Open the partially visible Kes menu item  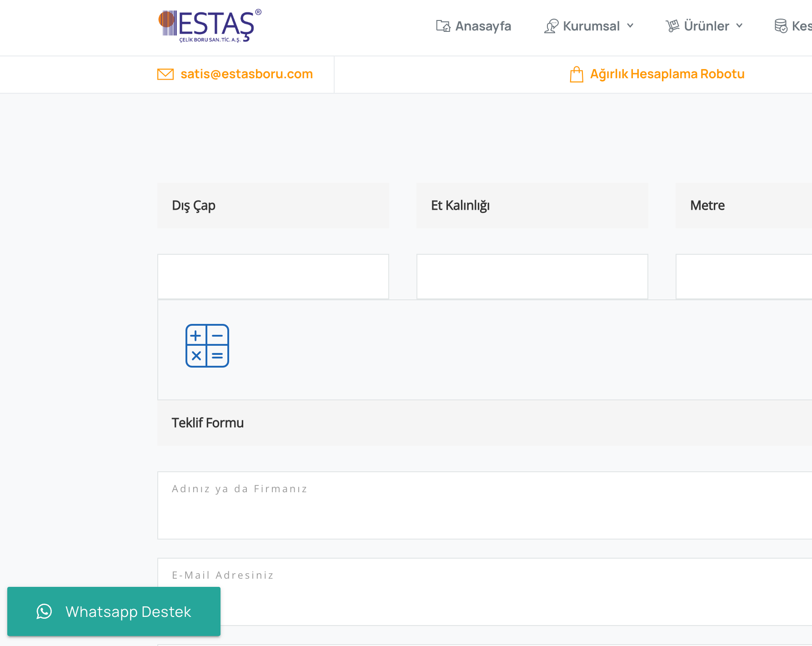pyautogui.click(x=793, y=26)
